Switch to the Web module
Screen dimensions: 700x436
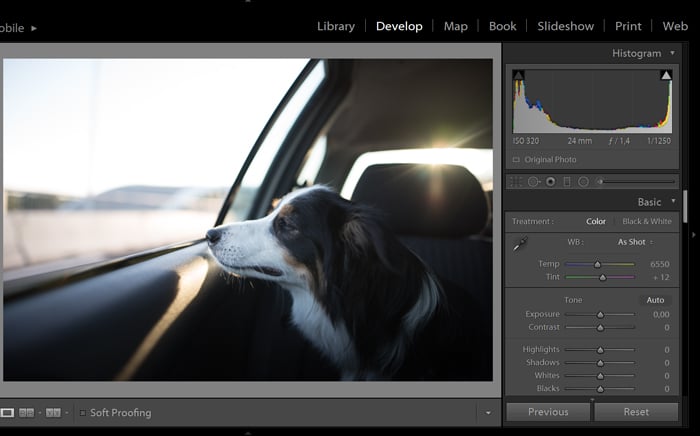pyautogui.click(x=675, y=26)
